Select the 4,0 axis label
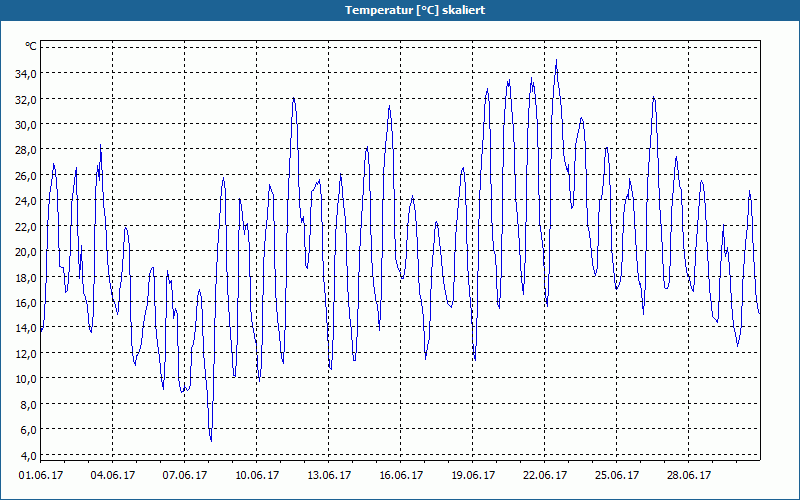The height and width of the screenshot is (500, 800). (x=28, y=455)
